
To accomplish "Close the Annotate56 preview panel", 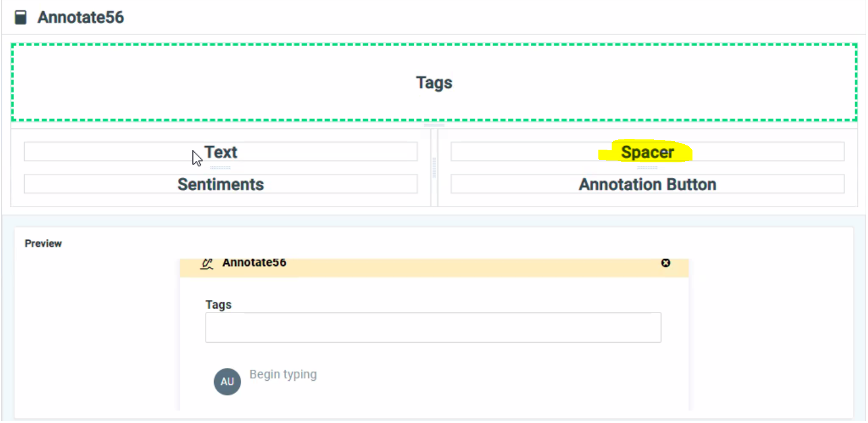I will point(665,263).
